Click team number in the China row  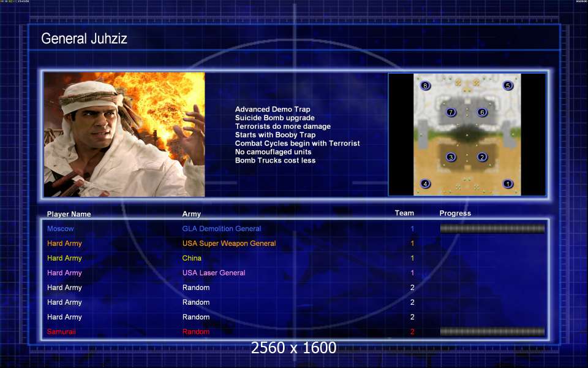[412, 258]
